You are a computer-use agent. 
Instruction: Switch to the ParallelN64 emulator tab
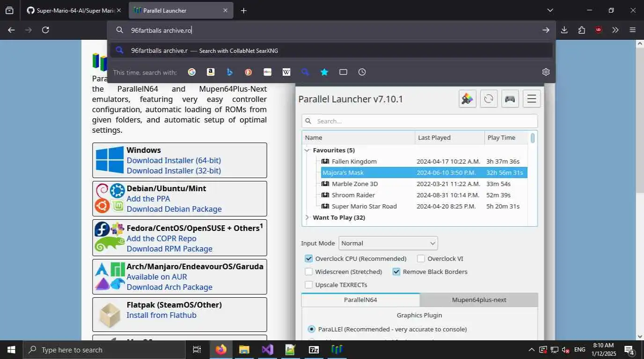[360, 300]
